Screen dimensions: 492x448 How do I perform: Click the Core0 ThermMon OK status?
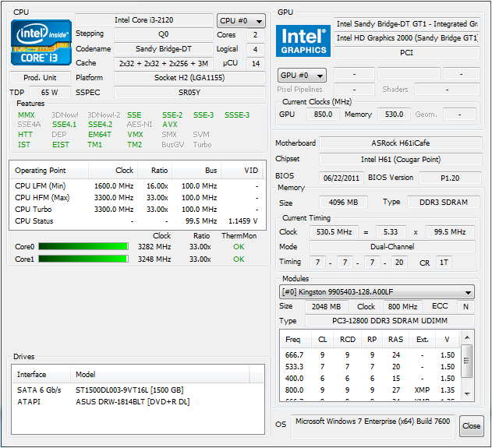tap(239, 247)
